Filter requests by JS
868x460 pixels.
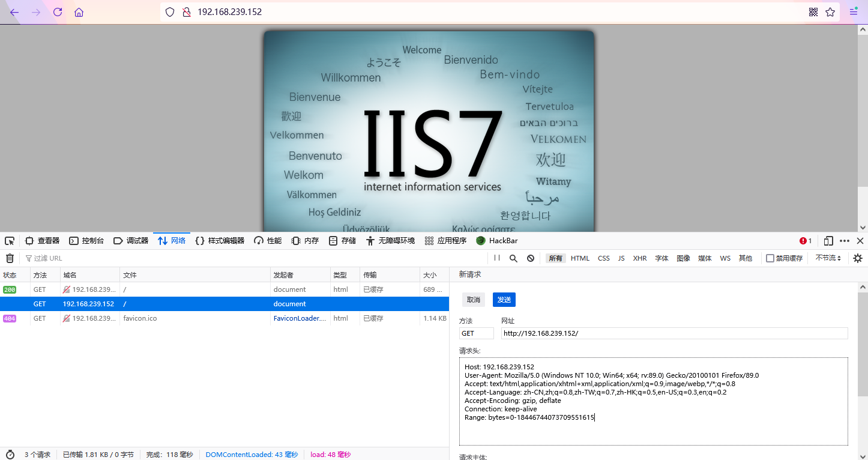click(x=621, y=258)
